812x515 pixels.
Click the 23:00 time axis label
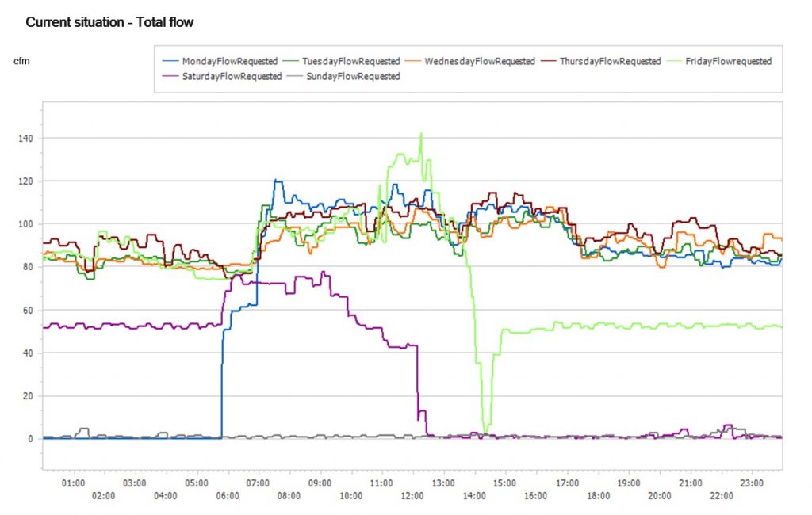(752, 482)
